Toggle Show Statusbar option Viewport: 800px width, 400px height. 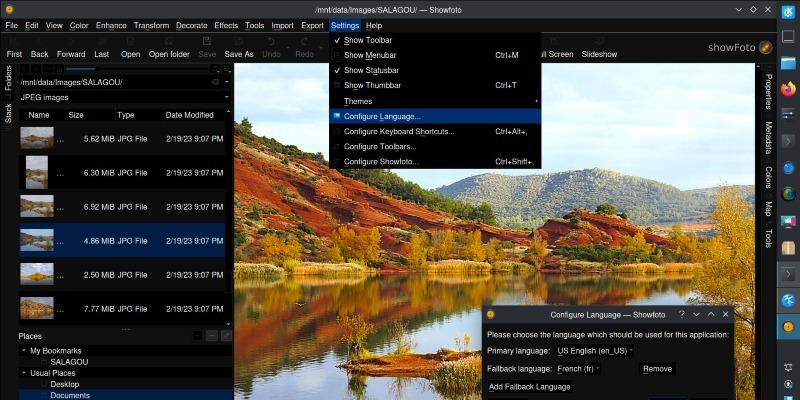click(371, 70)
